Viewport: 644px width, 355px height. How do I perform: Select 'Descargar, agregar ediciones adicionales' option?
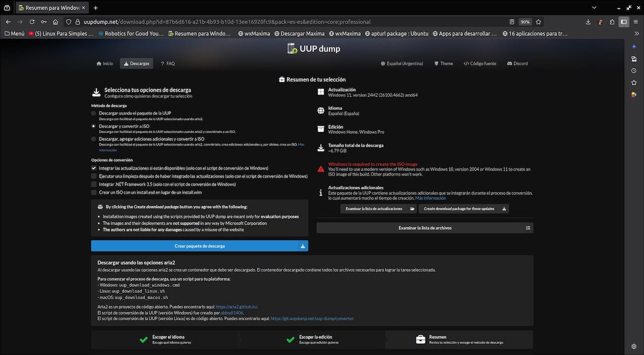pos(94,139)
